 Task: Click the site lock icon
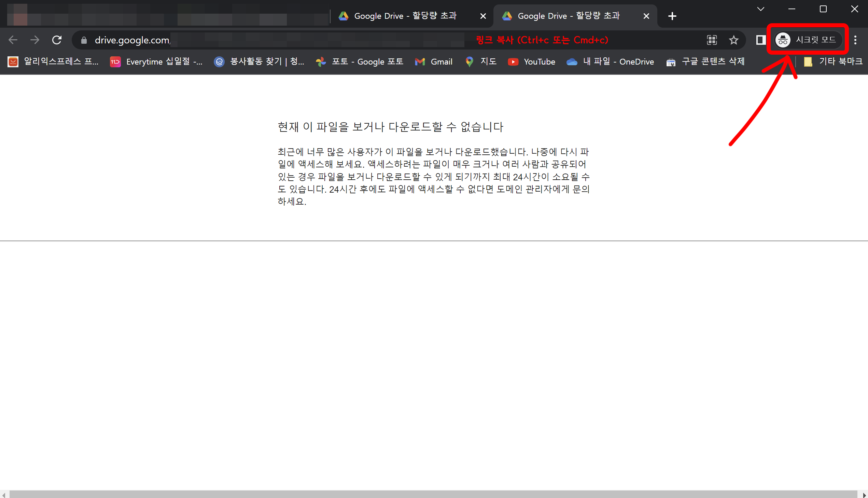(84, 40)
